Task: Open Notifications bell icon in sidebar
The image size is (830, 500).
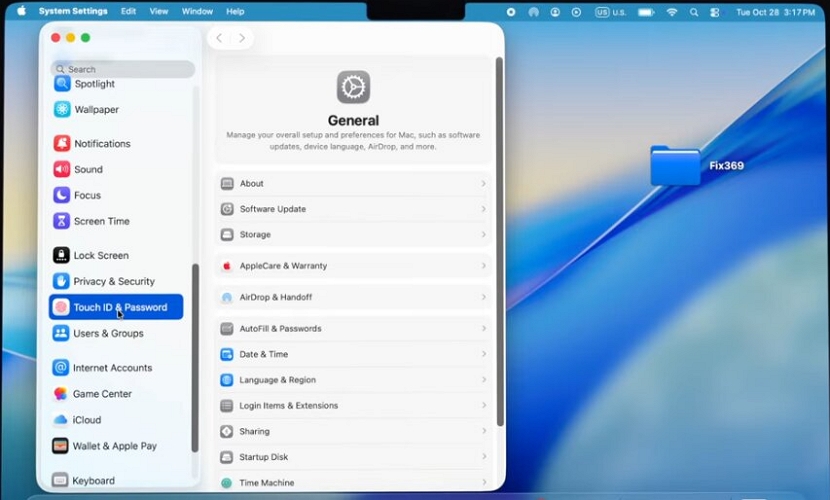Action: [62, 143]
